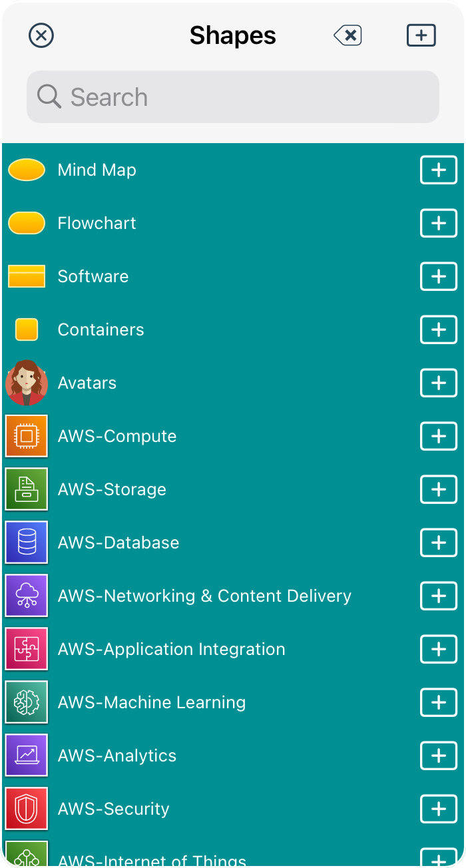Click the AWS-Application Integration puzzle icon

pyautogui.click(x=27, y=649)
